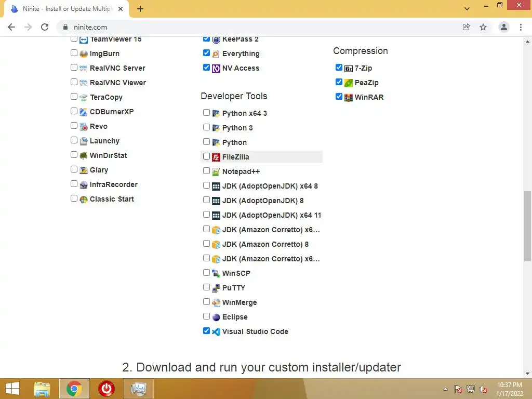Uncheck the PeaZip checkbox
The width and height of the screenshot is (532, 399).
point(339,82)
